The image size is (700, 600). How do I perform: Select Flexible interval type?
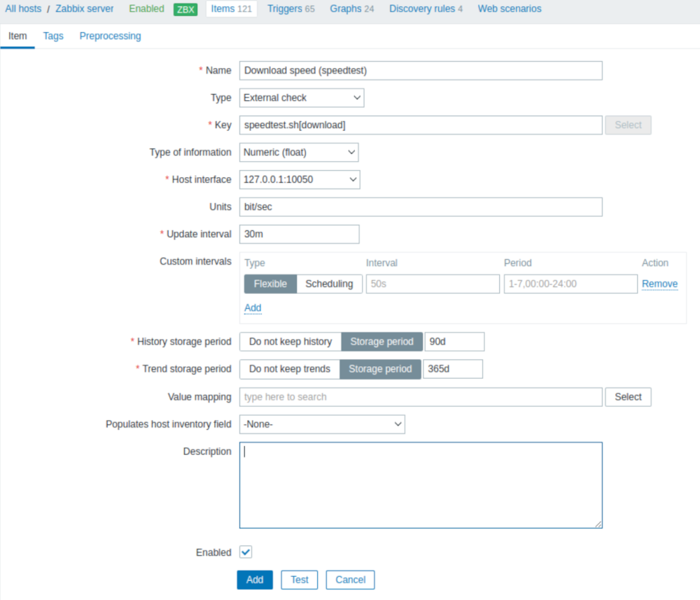[270, 284]
